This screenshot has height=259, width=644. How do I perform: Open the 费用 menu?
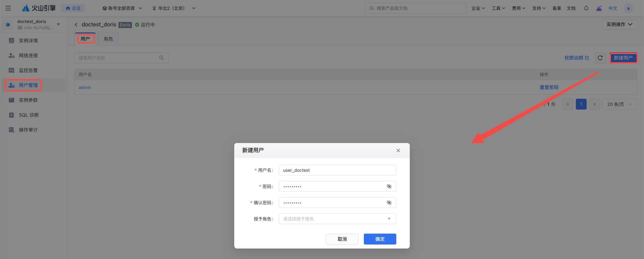[x=518, y=8]
